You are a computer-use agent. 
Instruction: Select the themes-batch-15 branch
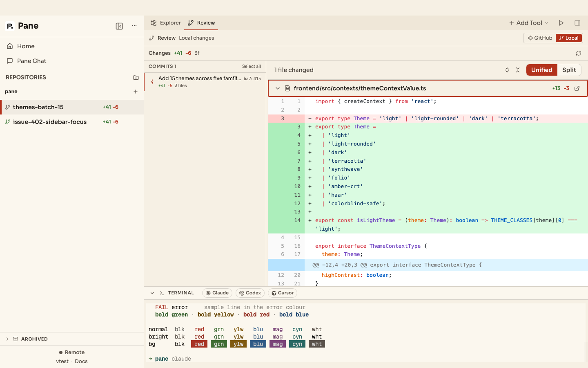pyautogui.click(x=72, y=107)
